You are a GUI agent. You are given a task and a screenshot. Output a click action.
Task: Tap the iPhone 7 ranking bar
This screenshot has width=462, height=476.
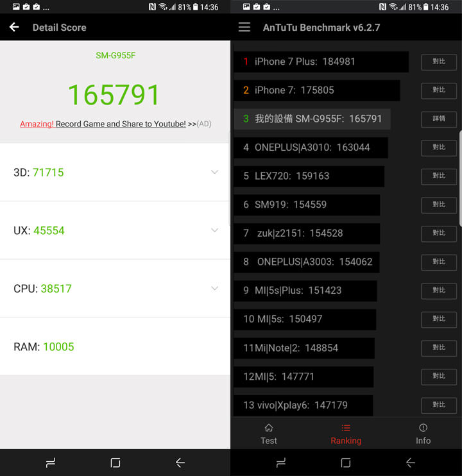[317, 90]
